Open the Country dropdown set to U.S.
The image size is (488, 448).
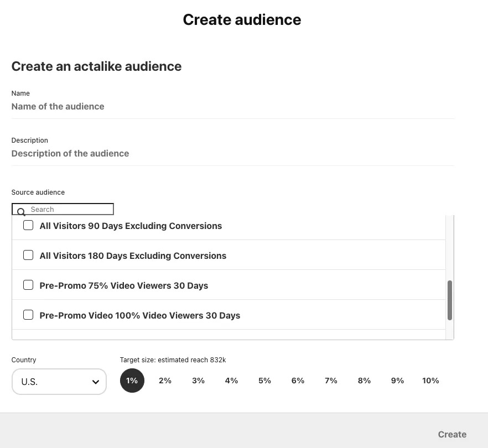(59, 382)
